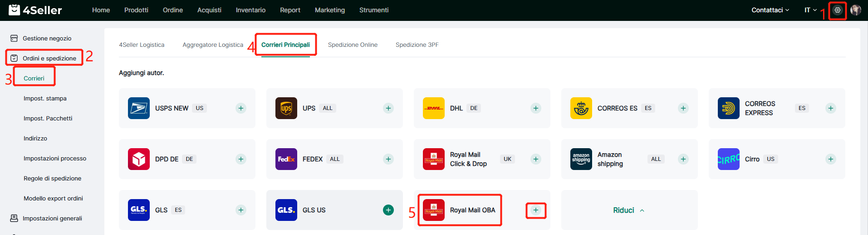Go to Impost. stampa in sidebar
868x235 pixels.
(45, 98)
